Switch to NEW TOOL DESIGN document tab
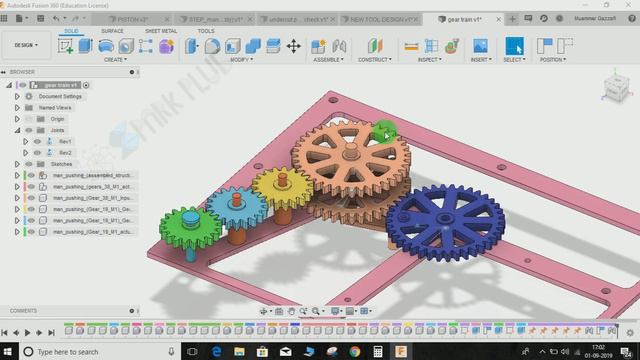The width and height of the screenshot is (640, 360). click(380, 19)
